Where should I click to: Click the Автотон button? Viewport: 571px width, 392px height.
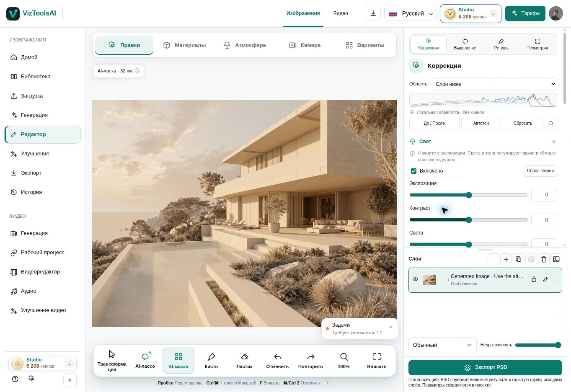481,124
